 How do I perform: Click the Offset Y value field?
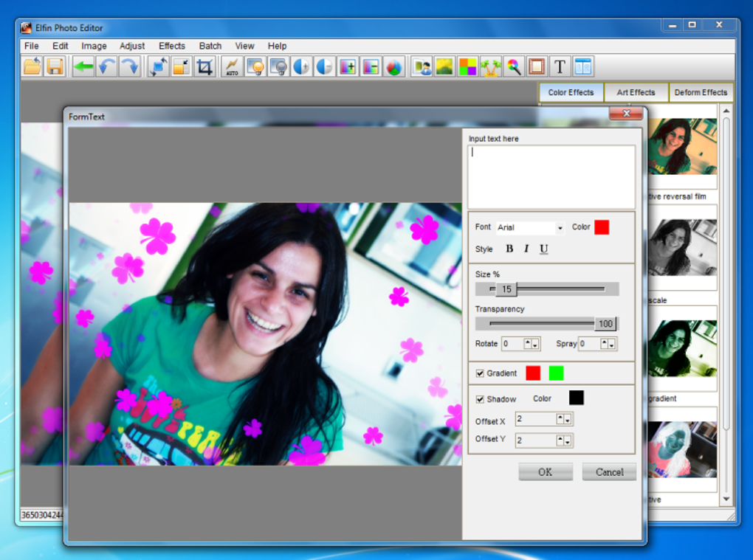tap(535, 440)
